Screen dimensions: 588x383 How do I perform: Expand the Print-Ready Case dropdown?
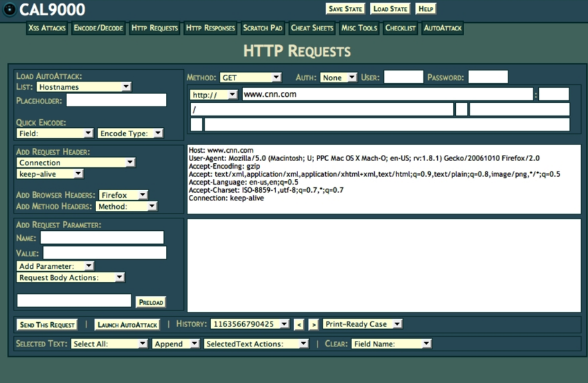[x=362, y=324]
